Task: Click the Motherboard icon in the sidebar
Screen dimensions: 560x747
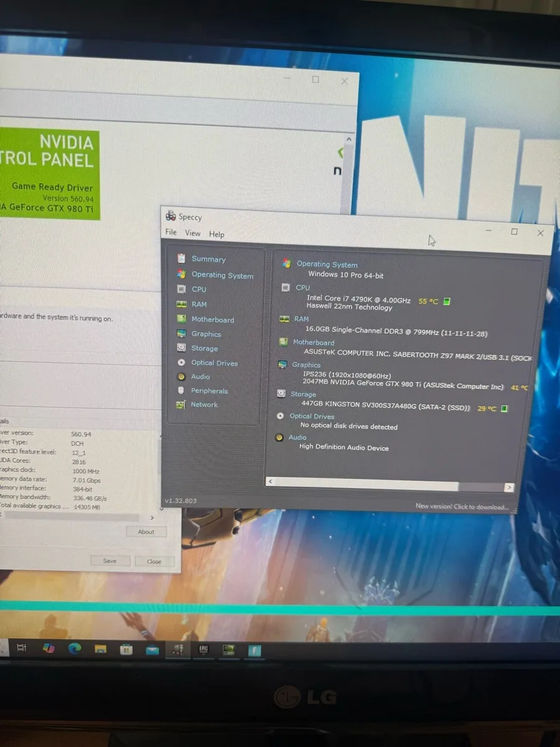Action: pyautogui.click(x=181, y=319)
